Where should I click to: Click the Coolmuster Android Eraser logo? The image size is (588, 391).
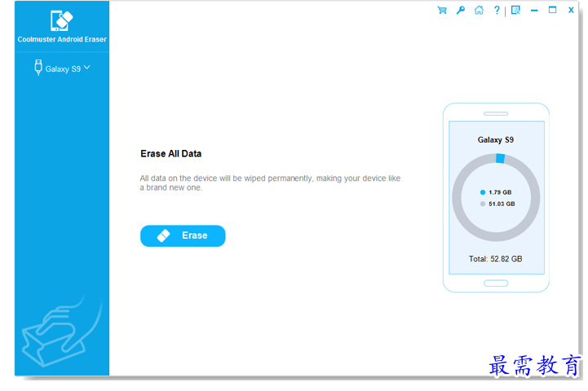click(x=61, y=20)
